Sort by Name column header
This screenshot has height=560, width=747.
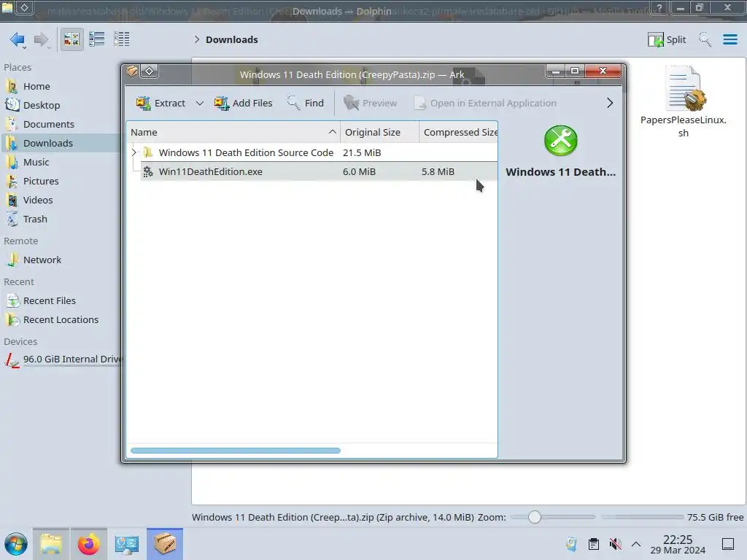(233, 133)
